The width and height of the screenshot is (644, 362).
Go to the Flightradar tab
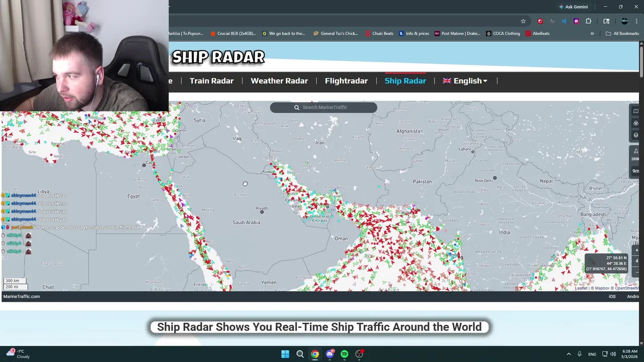click(346, 81)
